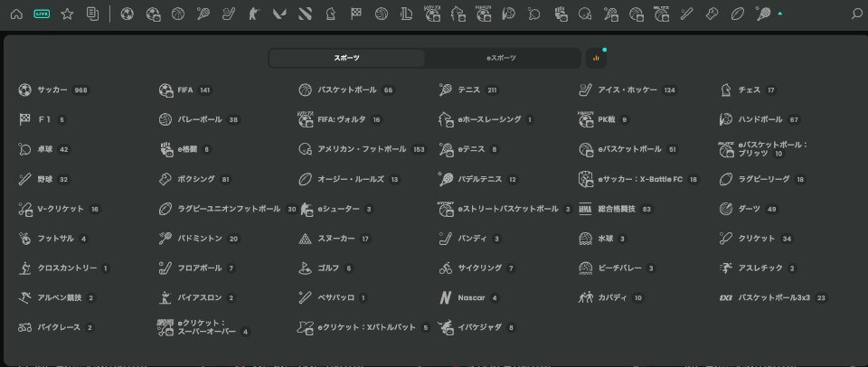Click the soccer ball icon in top bar

pos(127,14)
